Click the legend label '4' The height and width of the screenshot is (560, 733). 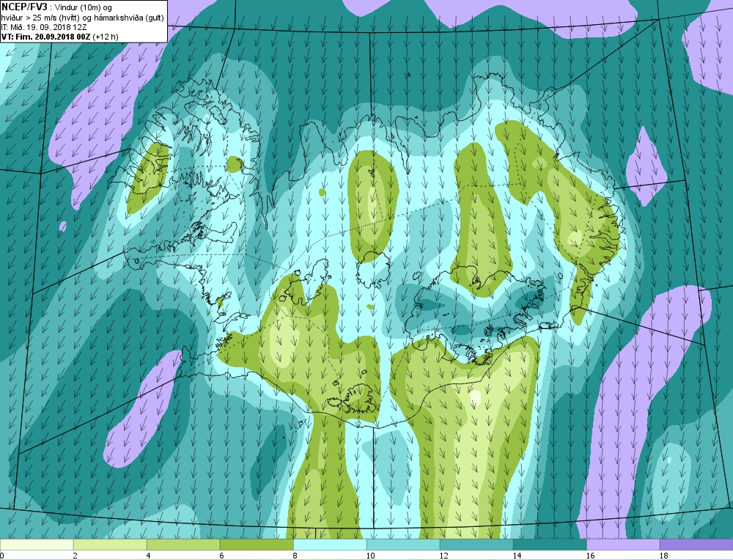149,556
